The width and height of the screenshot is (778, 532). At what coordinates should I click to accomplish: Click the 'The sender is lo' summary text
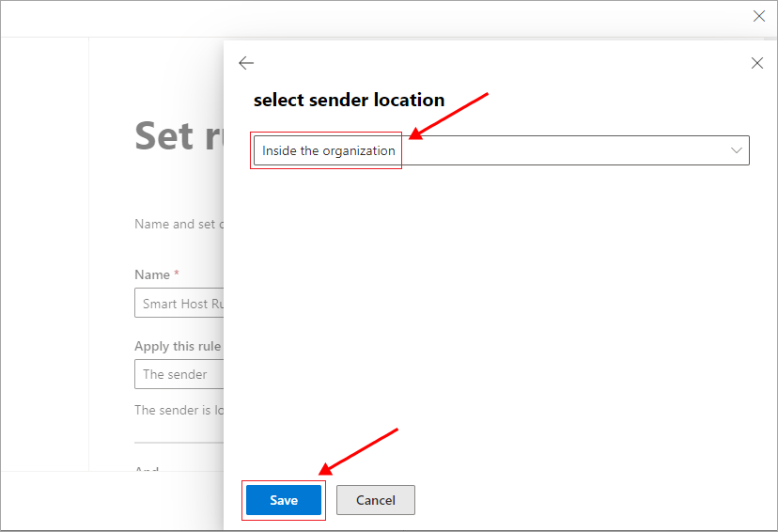[x=178, y=410]
